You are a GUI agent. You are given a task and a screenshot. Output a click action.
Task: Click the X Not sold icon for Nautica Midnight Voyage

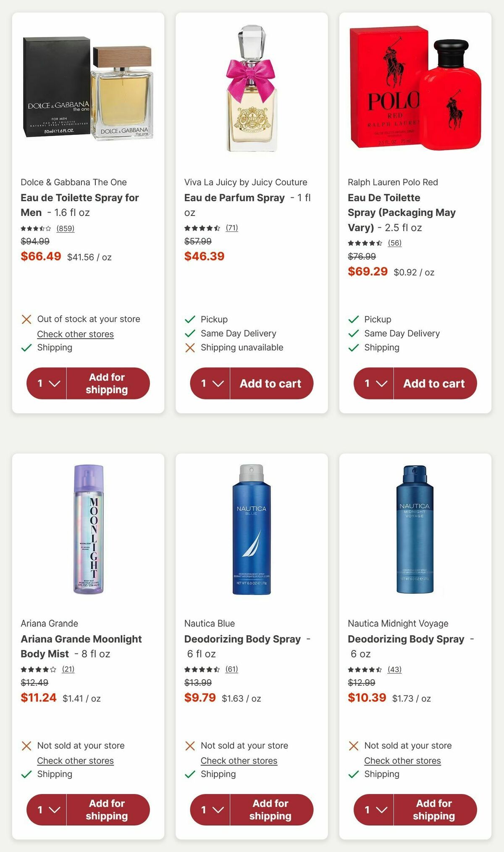click(353, 746)
